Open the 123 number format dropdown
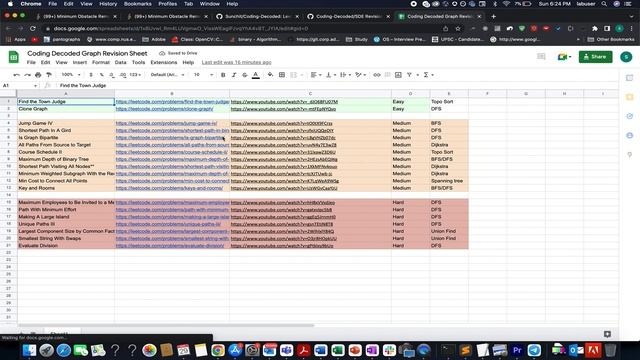The image size is (640, 360). tap(135, 75)
